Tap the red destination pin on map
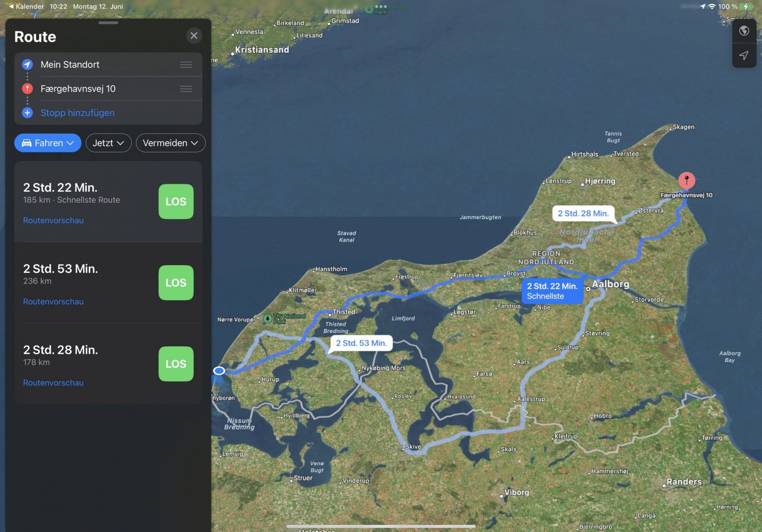The image size is (762, 532). pyautogui.click(x=686, y=180)
